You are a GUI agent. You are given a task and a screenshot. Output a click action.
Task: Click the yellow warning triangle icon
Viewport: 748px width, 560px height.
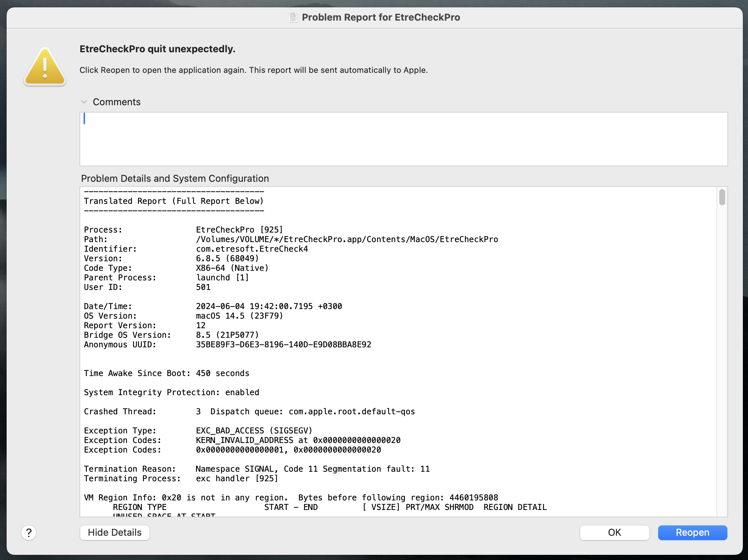pyautogui.click(x=45, y=67)
